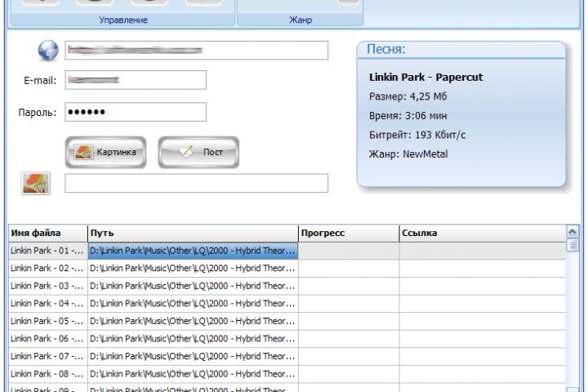Screen dimensions: 588x392
Task: Select row Linkin Park - 04 file name
Action: pyautogui.click(x=48, y=304)
